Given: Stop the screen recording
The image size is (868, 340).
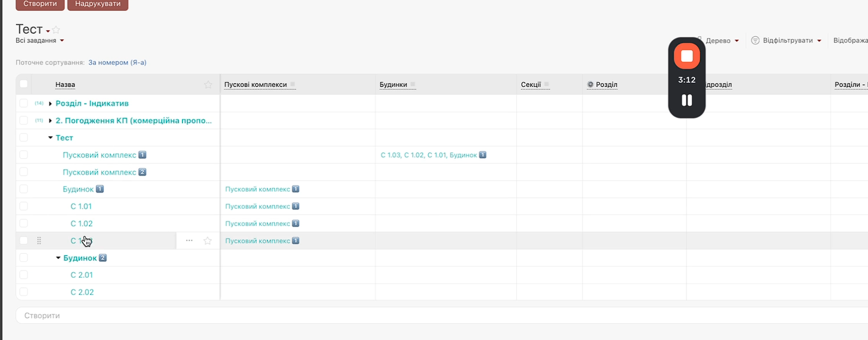Looking at the screenshot, I should point(686,56).
